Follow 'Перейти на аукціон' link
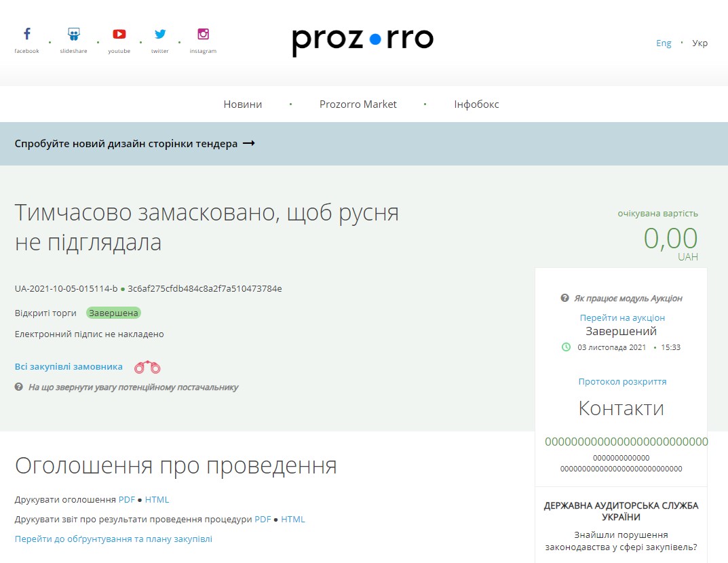The image size is (728, 563). [622, 317]
